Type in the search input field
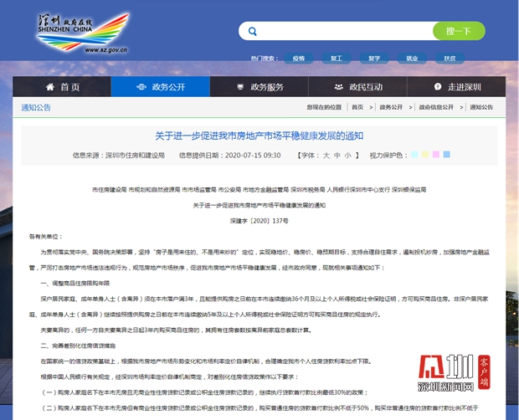 (x=343, y=32)
